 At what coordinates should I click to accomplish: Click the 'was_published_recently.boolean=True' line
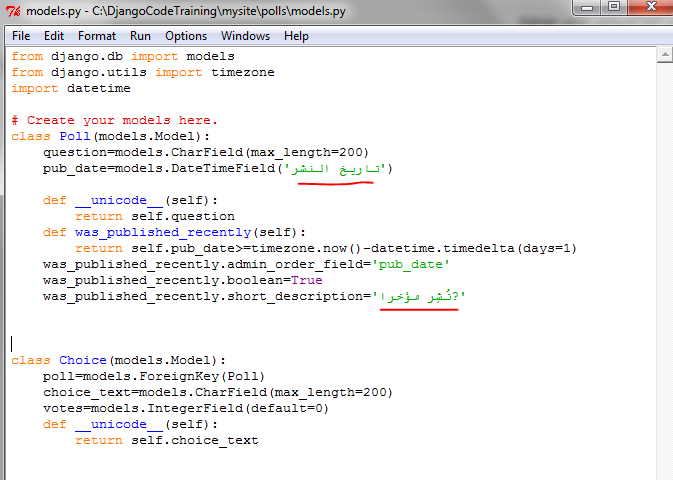(182, 280)
